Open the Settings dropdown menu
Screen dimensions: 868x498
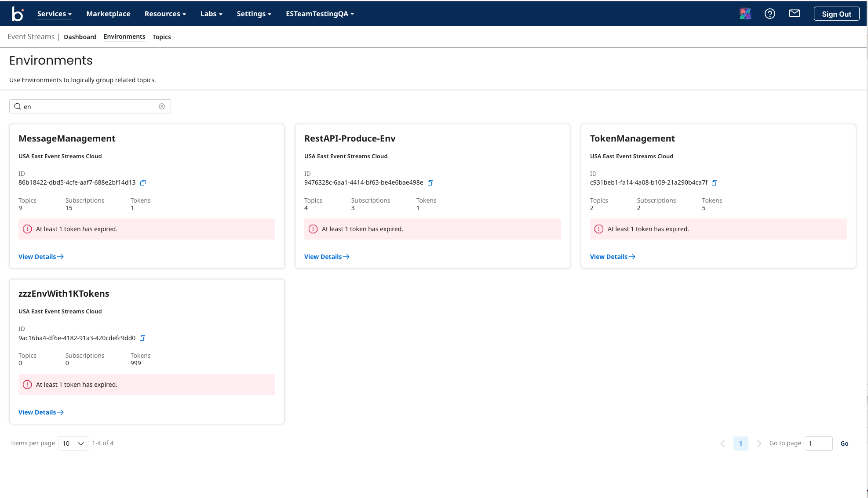point(254,14)
